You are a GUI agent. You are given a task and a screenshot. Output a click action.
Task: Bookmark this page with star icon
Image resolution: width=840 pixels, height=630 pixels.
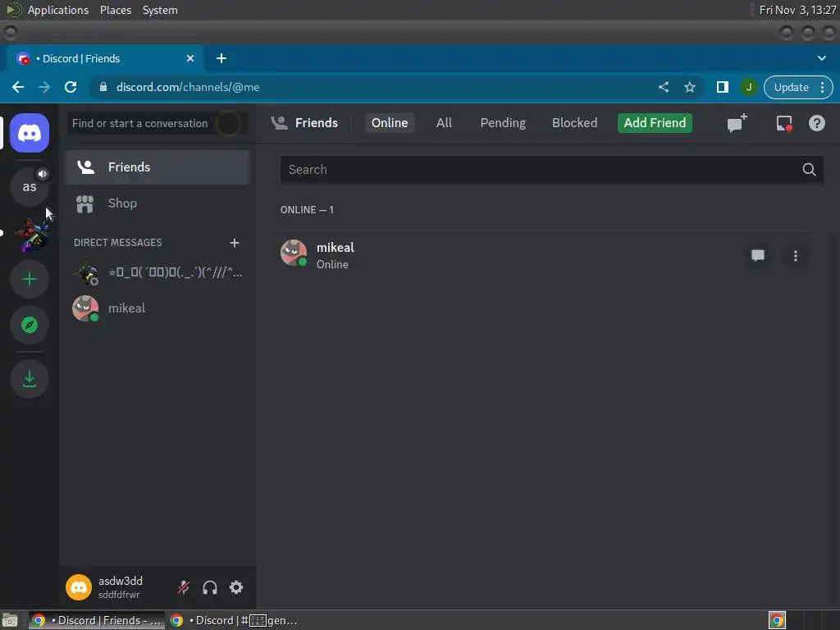(x=689, y=87)
